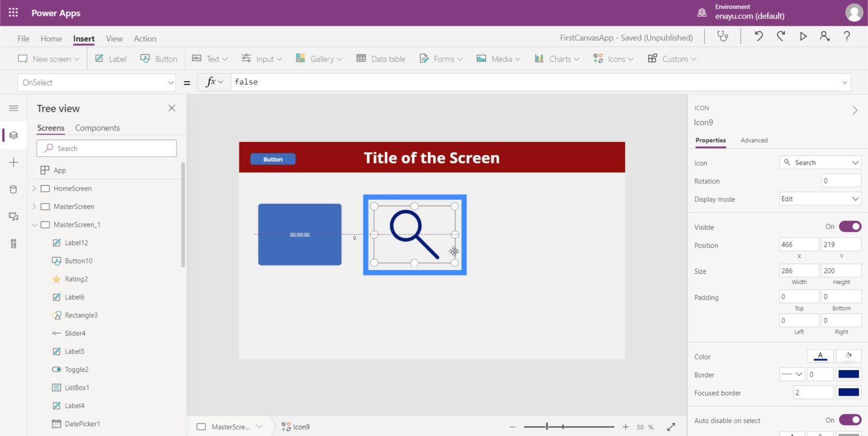
Task: Open the Icons dropdown
Action: [613, 59]
